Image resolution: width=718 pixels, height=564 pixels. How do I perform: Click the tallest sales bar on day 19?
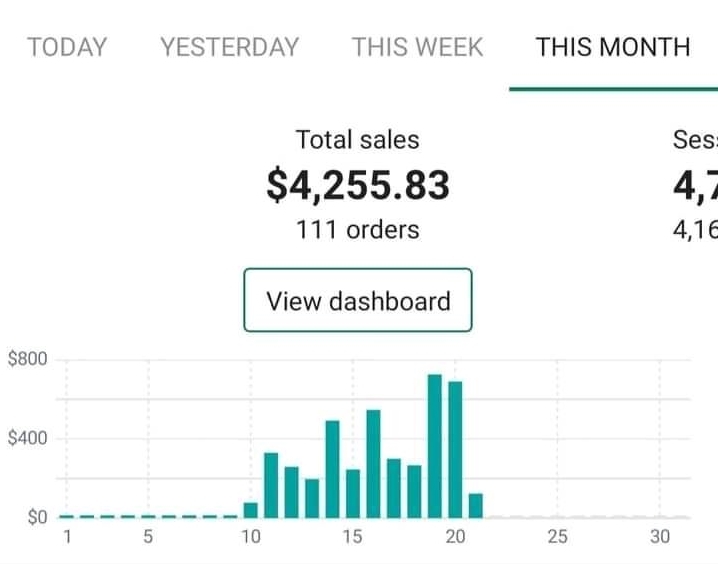tap(435, 446)
